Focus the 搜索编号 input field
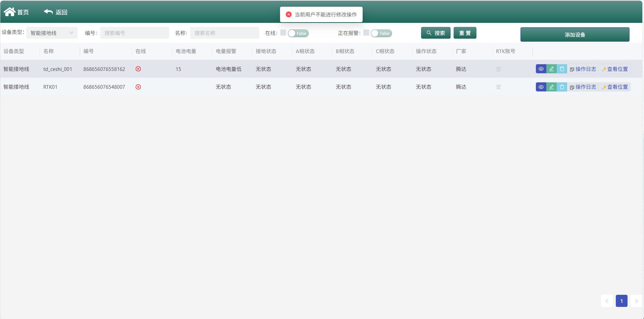This screenshot has height=319, width=644. [x=135, y=33]
